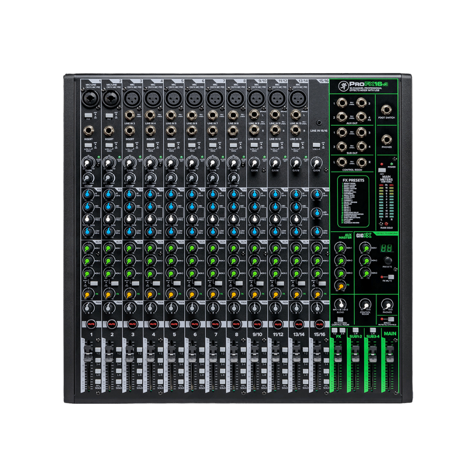
Task: Toggle the 48V phantom power switch
Action: click(x=382, y=170)
